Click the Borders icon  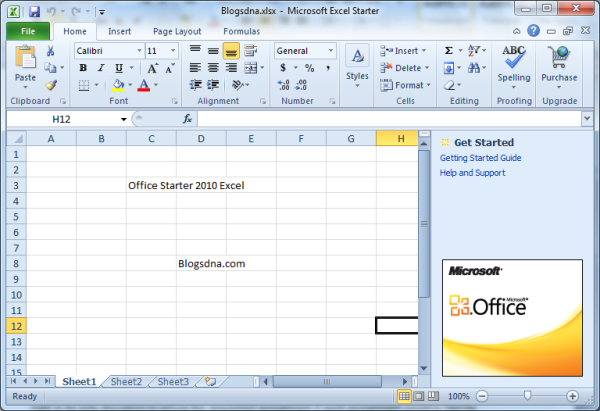(84, 85)
